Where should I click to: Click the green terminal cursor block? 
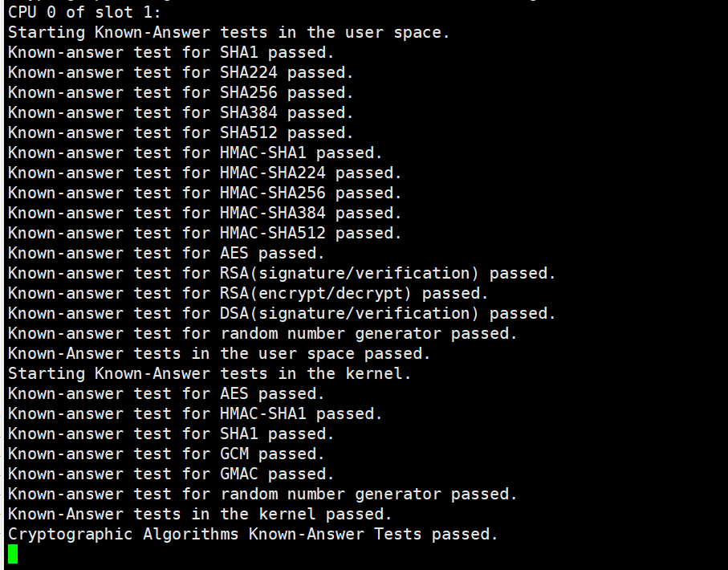pyautogui.click(x=13, y=554)
